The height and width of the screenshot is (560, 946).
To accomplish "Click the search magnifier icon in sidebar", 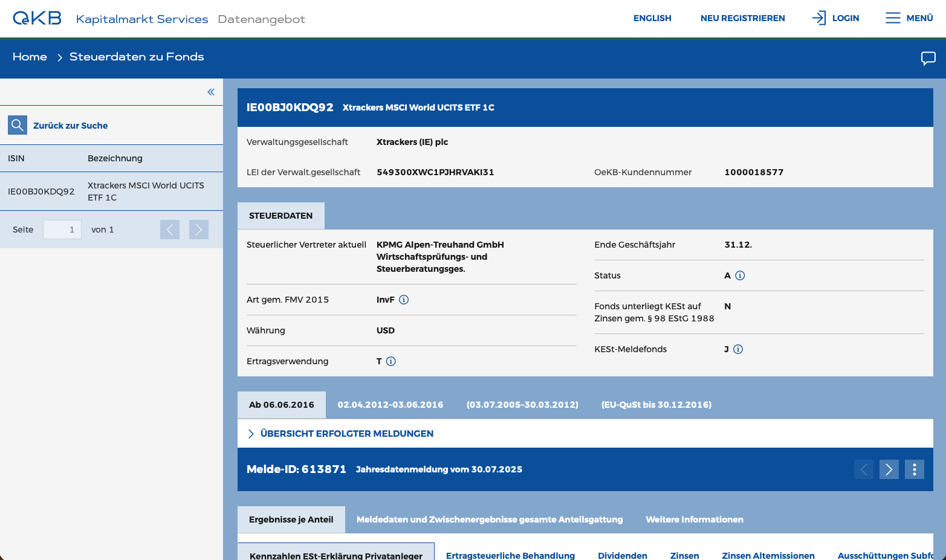I will [17, 124].
